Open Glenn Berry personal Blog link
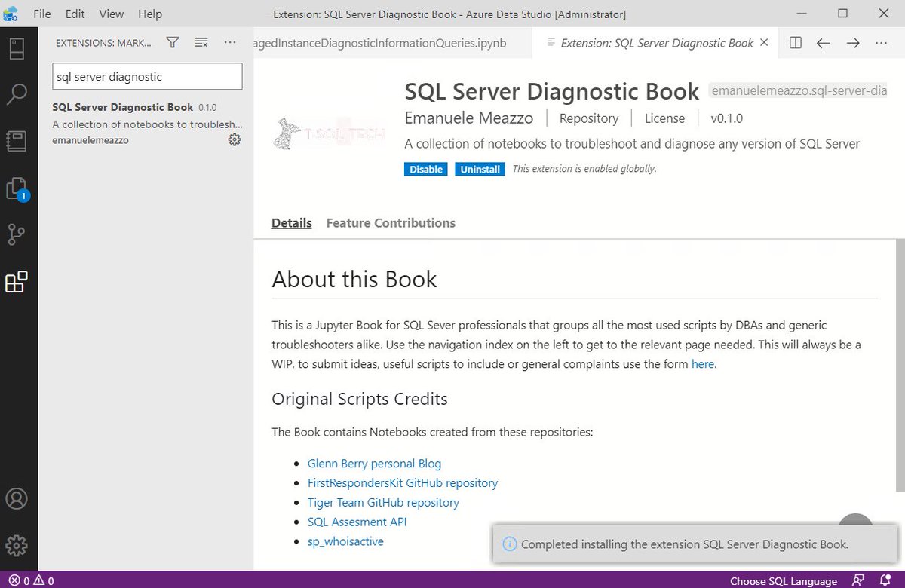 pos(374,464)
